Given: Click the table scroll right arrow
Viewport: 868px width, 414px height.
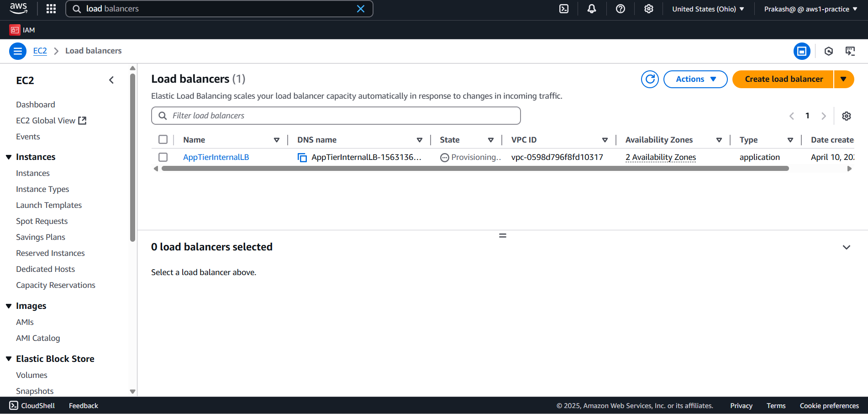Looking at the screenshot, I should pos(849,169).
